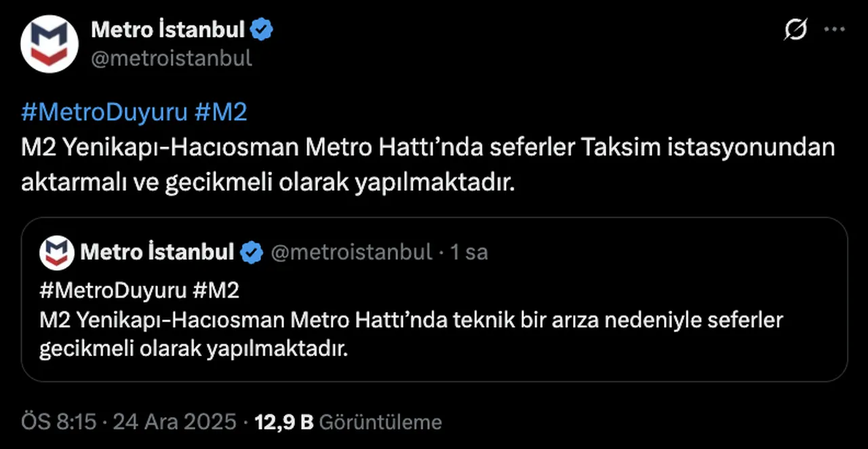Click the verified badge inside the quoted tweet
Image resolution: width=868 pixels, height=449 pixels.
tap(252, 252)
